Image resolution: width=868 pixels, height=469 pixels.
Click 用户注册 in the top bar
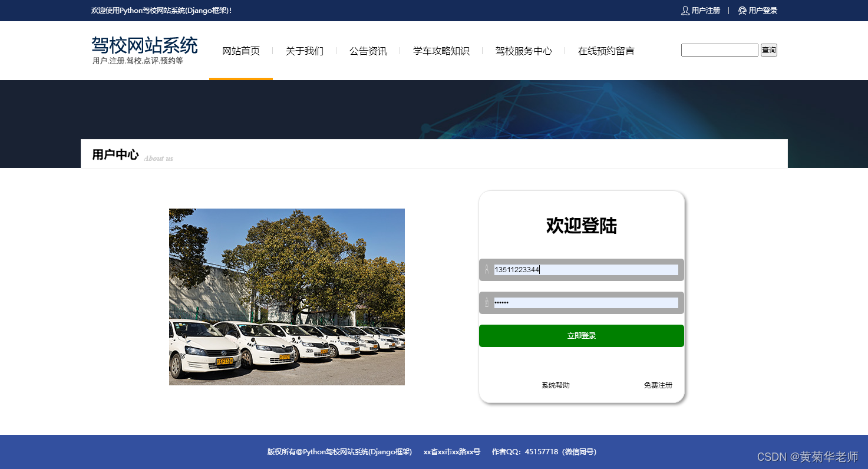click(x=705, y=10)
